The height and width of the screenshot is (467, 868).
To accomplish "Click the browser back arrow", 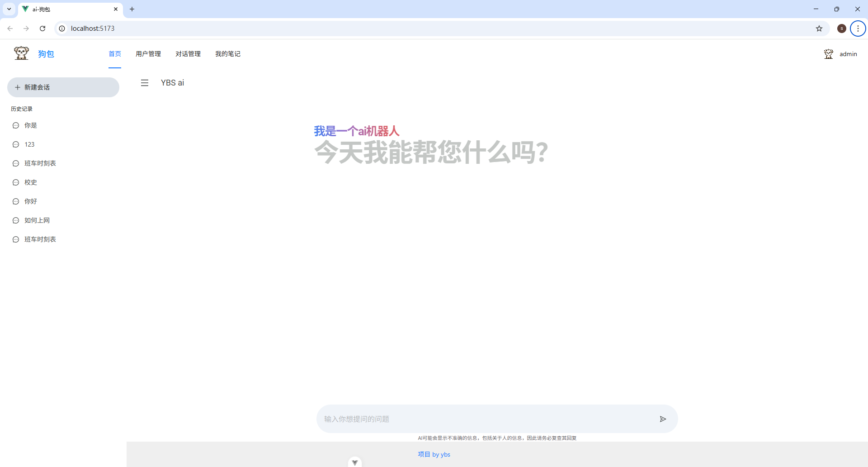I will point(10,28).
